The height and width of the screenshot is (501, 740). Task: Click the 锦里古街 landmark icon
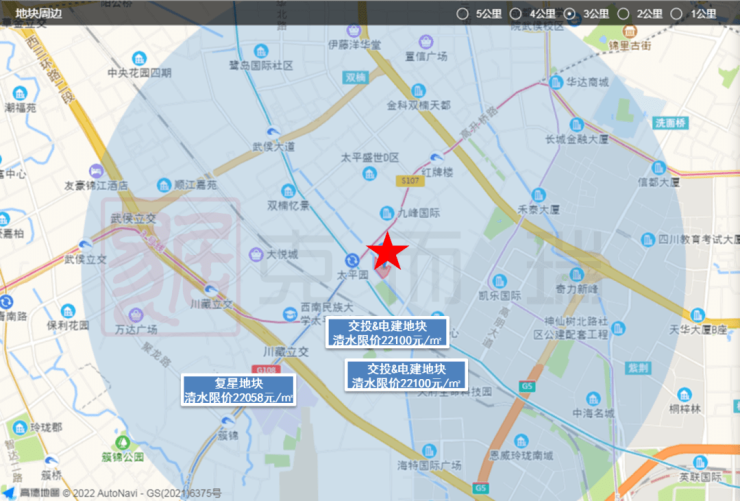point(629,31)
